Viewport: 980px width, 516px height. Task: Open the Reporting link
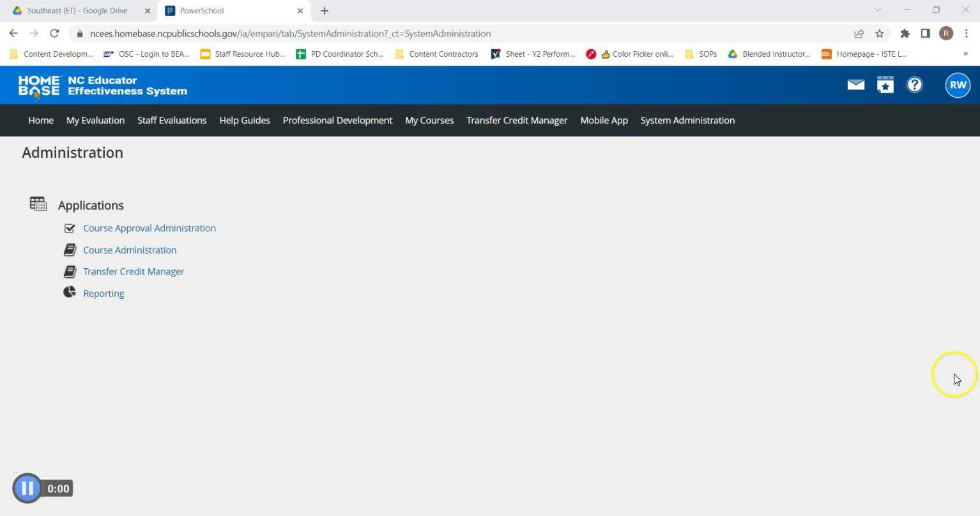103,293
